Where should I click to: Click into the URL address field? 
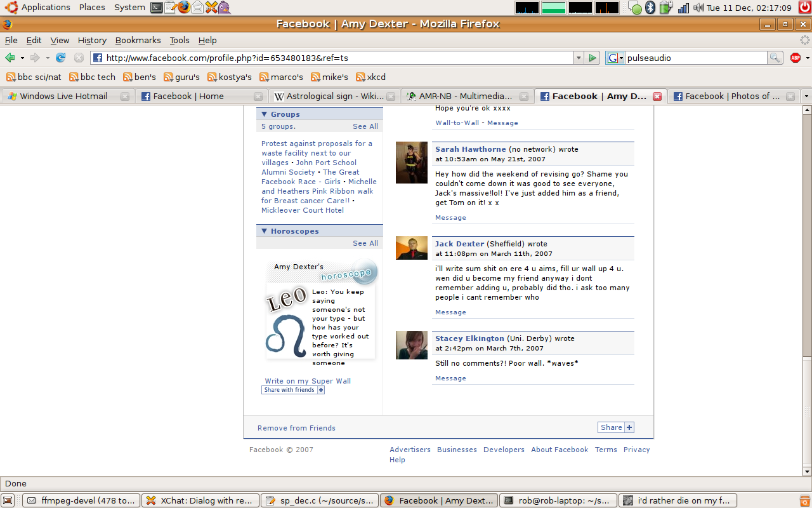[x=338, y=58]
